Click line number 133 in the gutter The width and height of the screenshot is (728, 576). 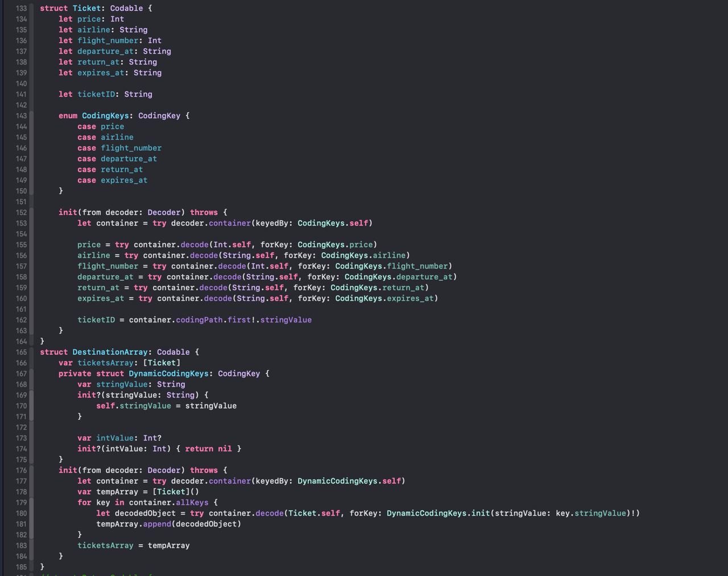coord(21,9)
